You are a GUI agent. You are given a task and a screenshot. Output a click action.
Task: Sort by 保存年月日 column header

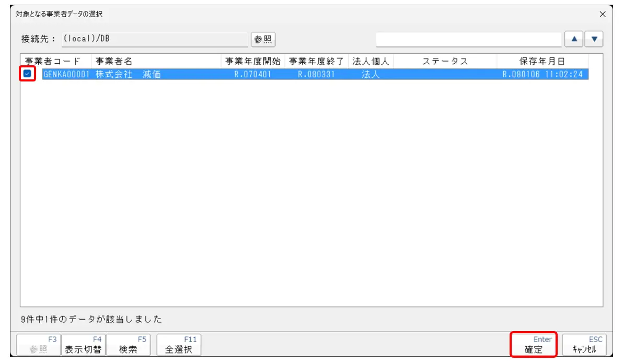tap(542, 61)
